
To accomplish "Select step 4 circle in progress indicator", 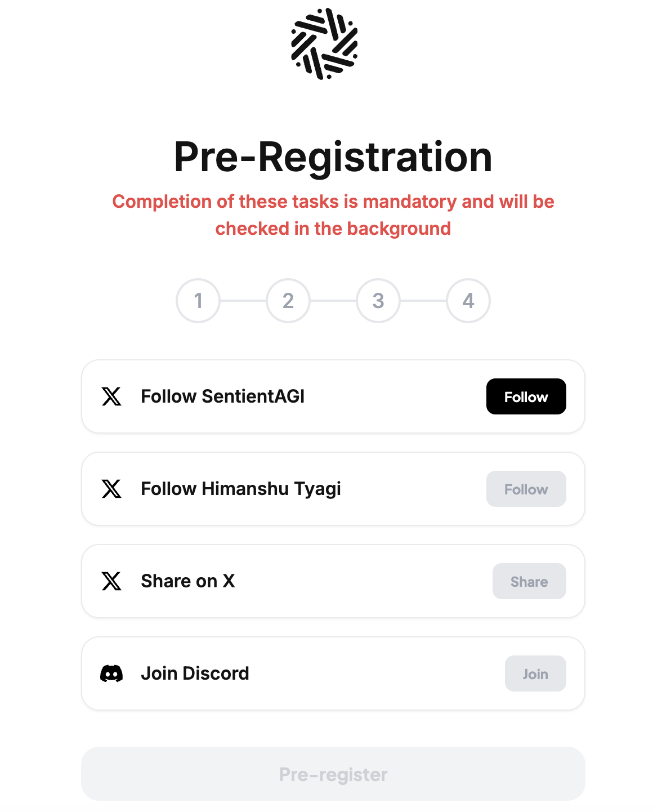I will [x=468, y=301].
